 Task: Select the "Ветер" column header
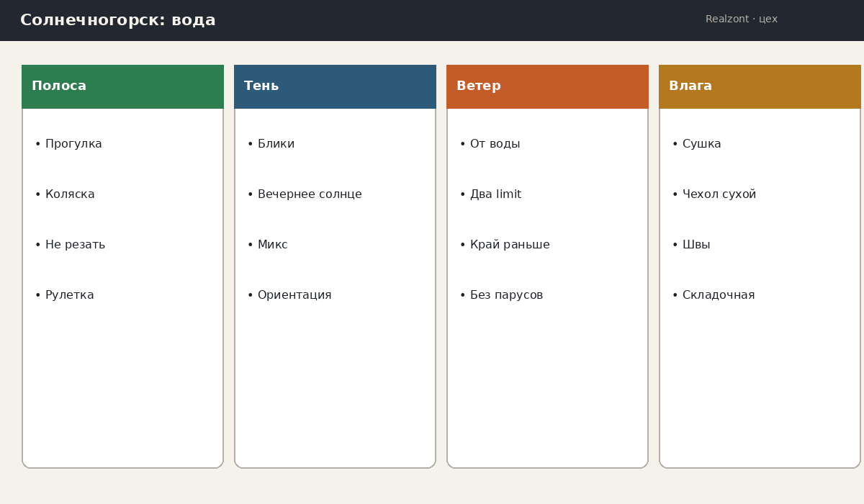[x=547, y=86]
